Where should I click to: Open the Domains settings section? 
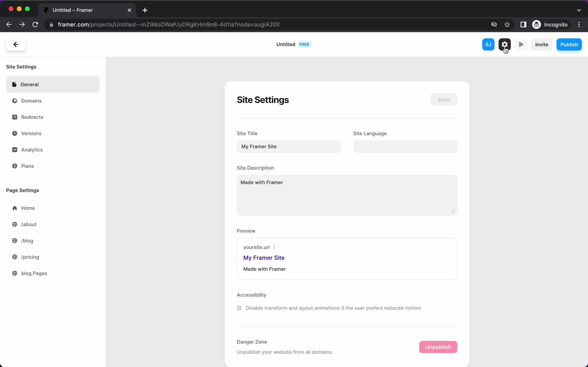31,101
